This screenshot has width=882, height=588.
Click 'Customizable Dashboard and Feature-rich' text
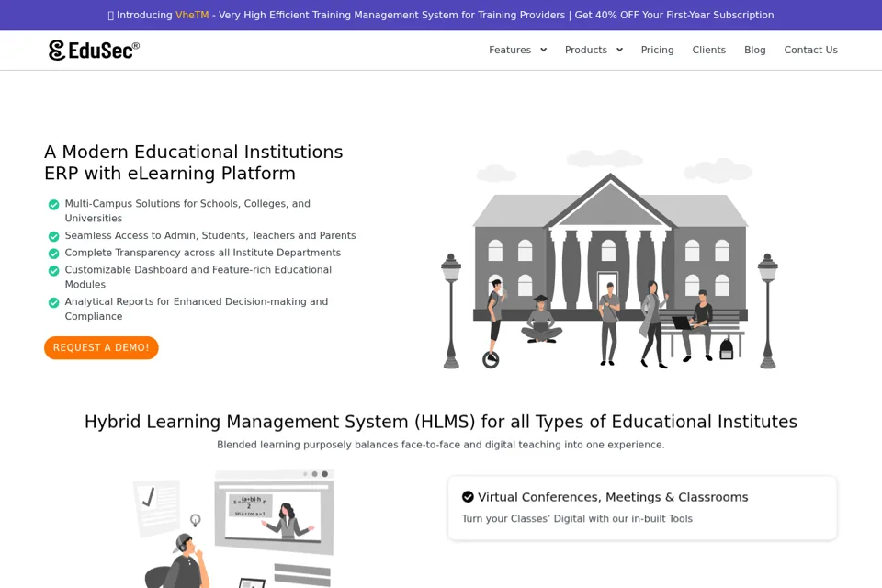click(x=198, y=277)
